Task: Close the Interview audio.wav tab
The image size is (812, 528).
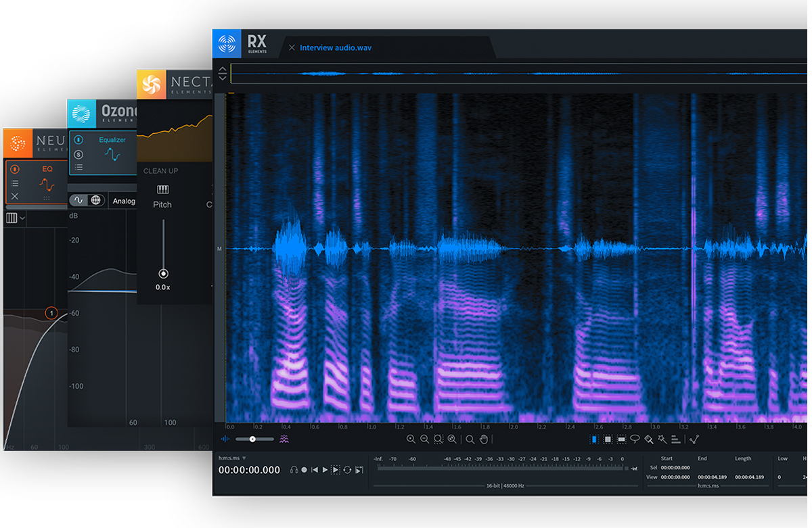Action: 292,47
